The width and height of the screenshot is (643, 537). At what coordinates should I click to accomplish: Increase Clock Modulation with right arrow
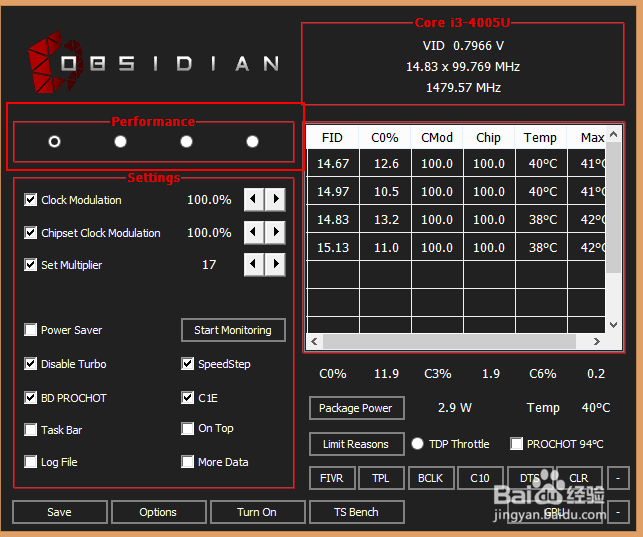click(275, 199)
